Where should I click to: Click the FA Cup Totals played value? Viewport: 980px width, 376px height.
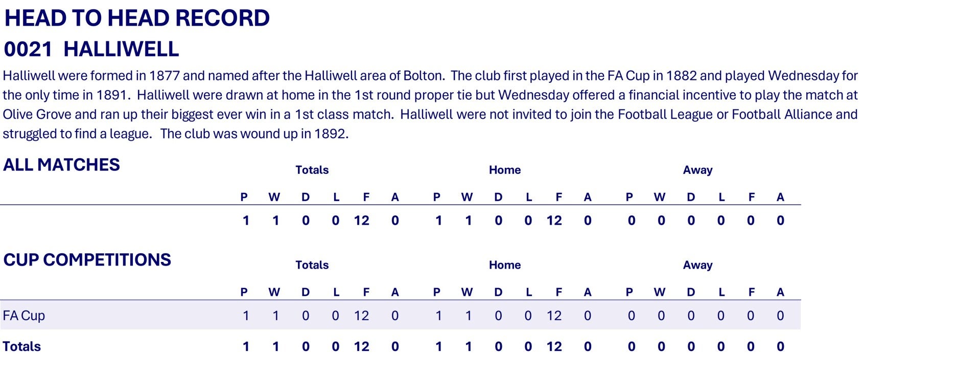point(246,316)
